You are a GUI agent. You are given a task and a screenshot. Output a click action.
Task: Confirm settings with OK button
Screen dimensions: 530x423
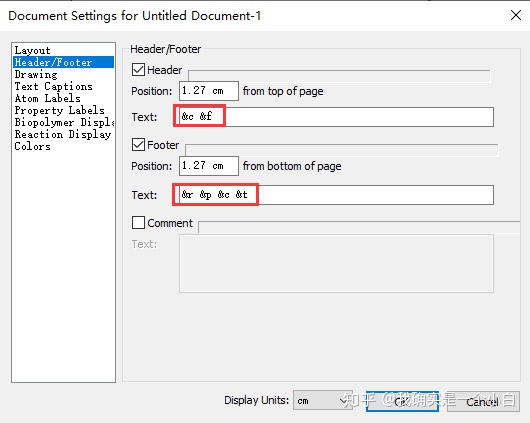[x=402, y=402]
